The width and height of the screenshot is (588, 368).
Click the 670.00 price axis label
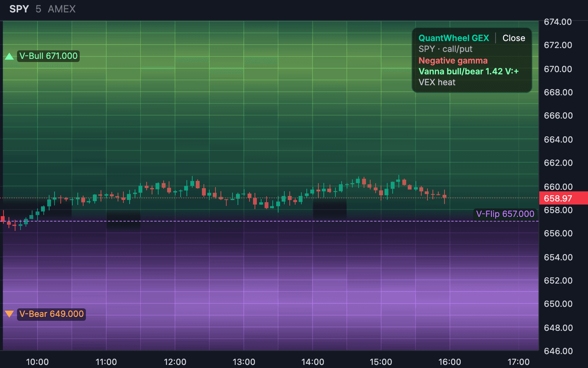[x=558, y=69]
